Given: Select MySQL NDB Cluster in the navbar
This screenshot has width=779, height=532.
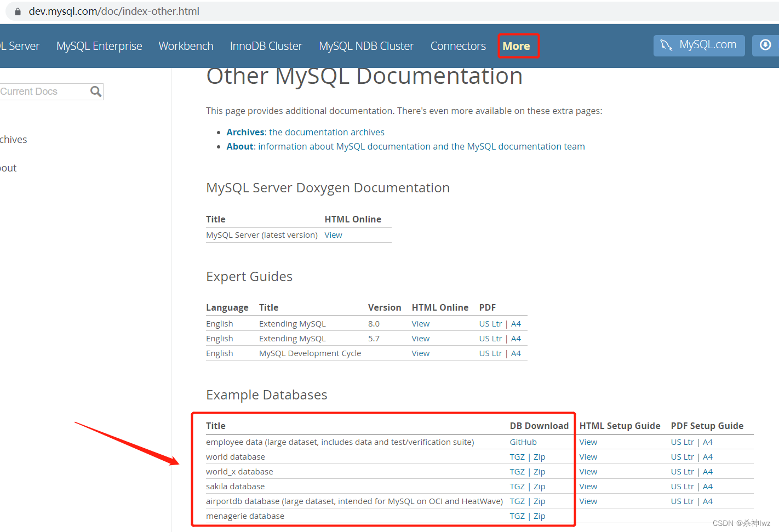Looking at the screenshot, I should point(366,46).
